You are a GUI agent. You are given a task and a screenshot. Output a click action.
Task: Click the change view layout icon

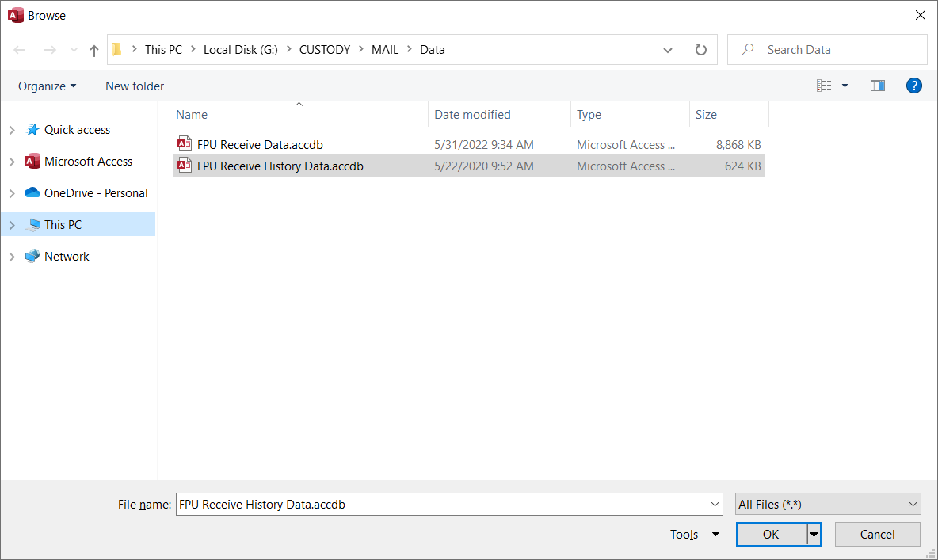(825, 86)
